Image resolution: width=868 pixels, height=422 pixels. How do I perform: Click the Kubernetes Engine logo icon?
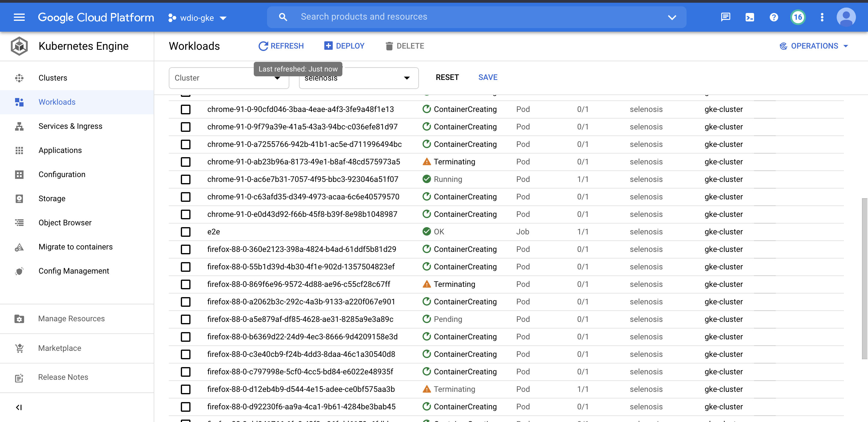click(x=19, y=46)
